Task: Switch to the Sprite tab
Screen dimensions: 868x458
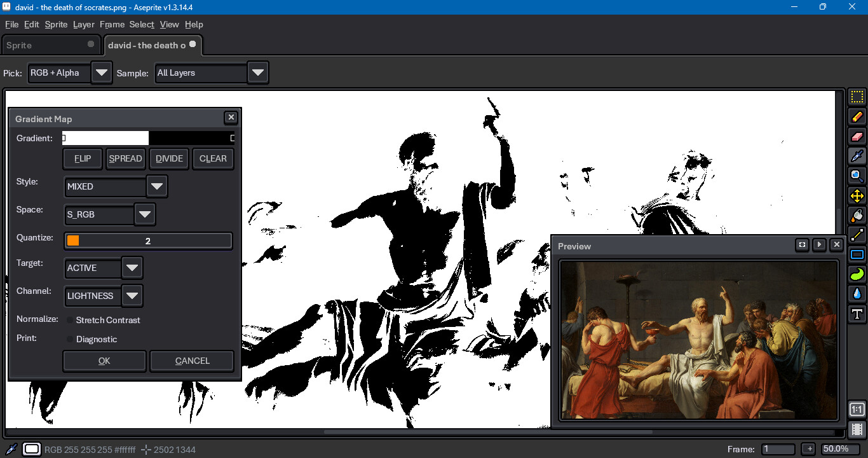Action: click(51, 45)
